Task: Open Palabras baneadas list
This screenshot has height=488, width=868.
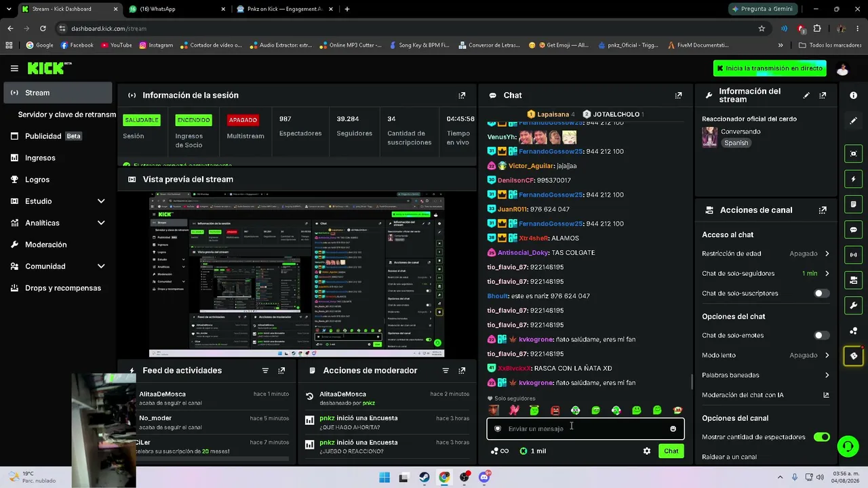Action: click(x=766, y=375)
